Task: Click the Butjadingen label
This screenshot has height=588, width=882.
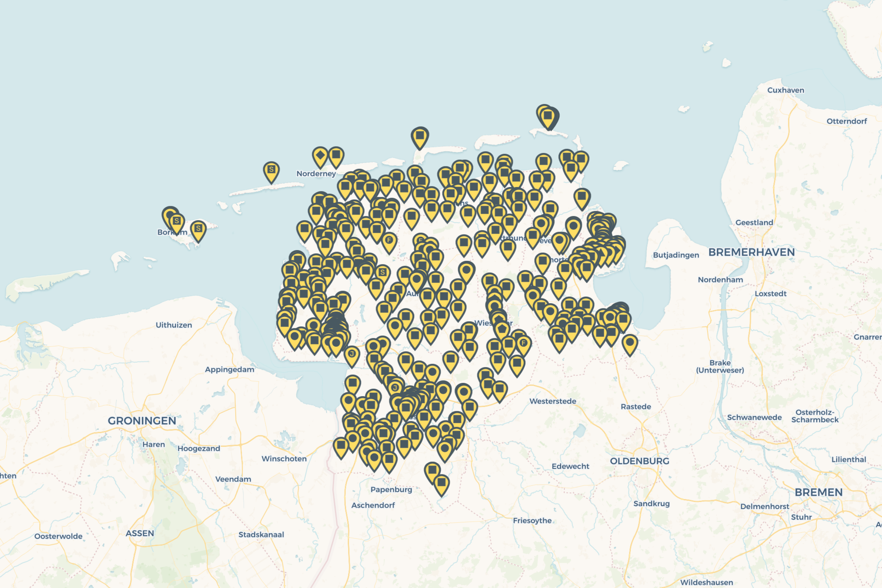Action: pos(676,255)
